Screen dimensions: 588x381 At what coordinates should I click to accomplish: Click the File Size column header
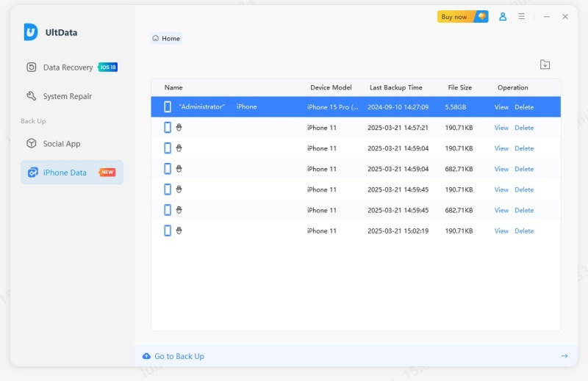(460, 87)
